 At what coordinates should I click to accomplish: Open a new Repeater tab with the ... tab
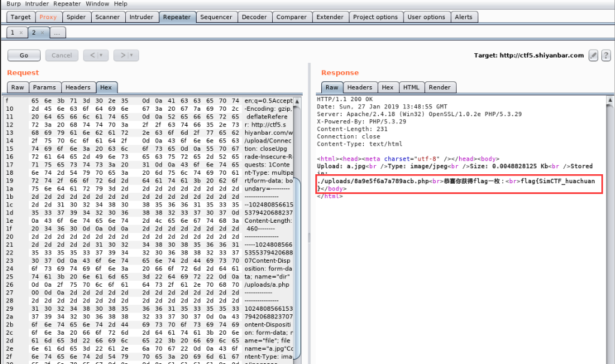coord(57,33)
